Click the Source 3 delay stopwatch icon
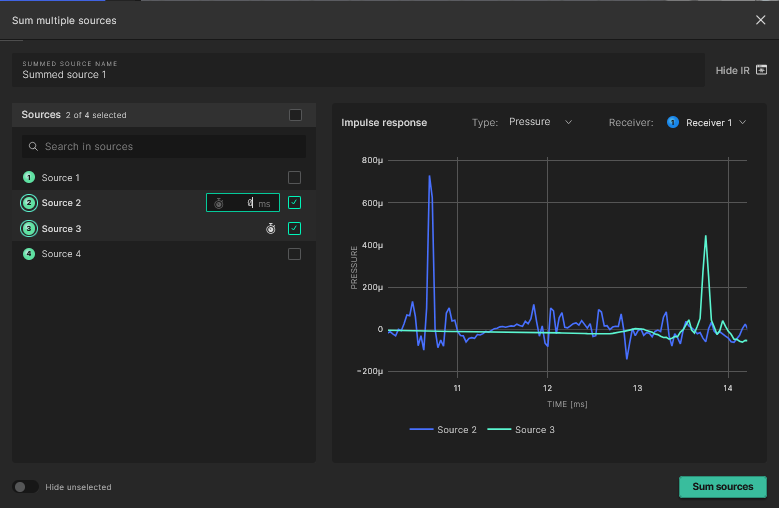Image resolution: width=779 pixels, height=508 pixels. (x=270, y=229)
